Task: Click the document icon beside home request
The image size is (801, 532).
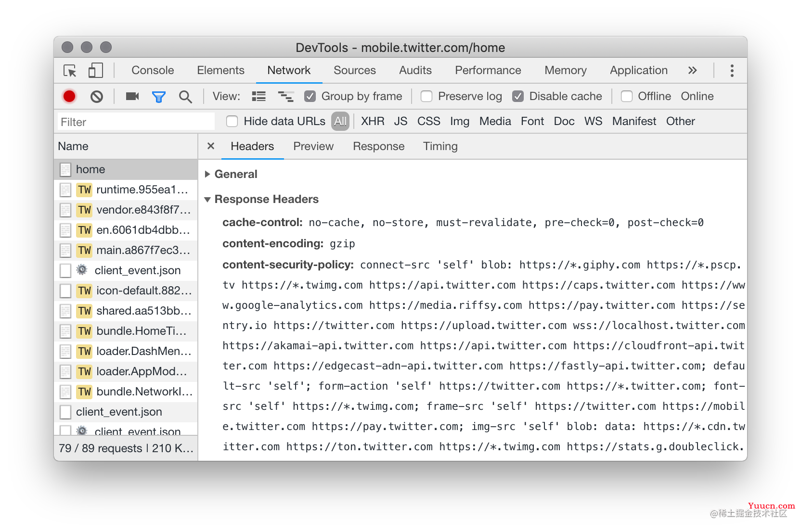Action: [65, 169]
